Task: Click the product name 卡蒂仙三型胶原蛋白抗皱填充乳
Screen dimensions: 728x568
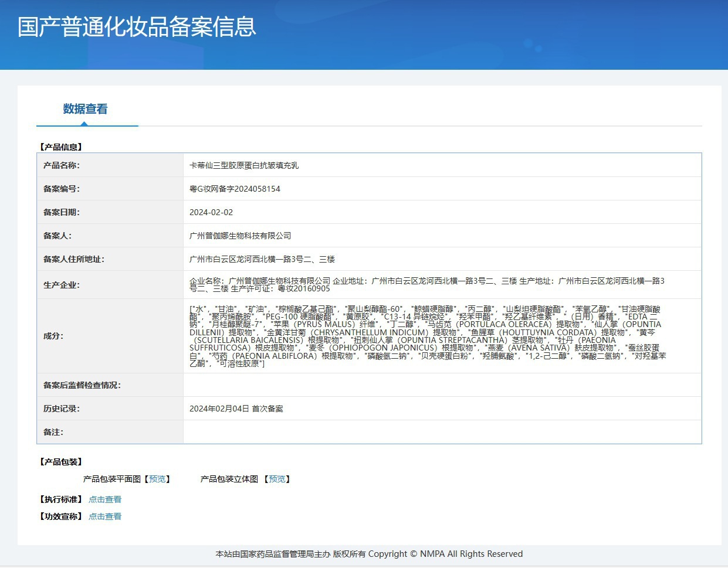Action: click(244, 165)
